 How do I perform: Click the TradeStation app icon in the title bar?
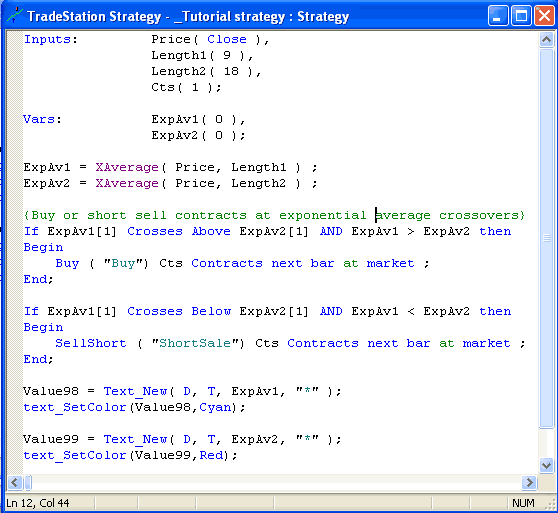tap(15, 16)
